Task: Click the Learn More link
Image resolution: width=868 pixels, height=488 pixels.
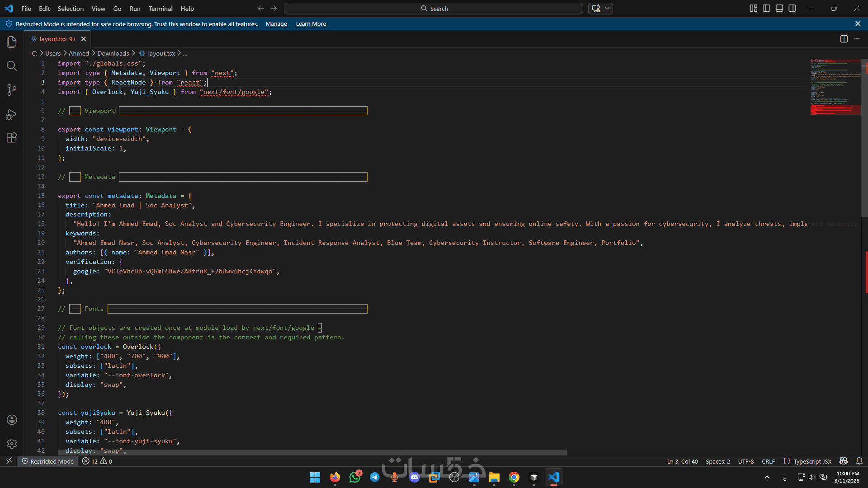Action: (x=311, y=24)
